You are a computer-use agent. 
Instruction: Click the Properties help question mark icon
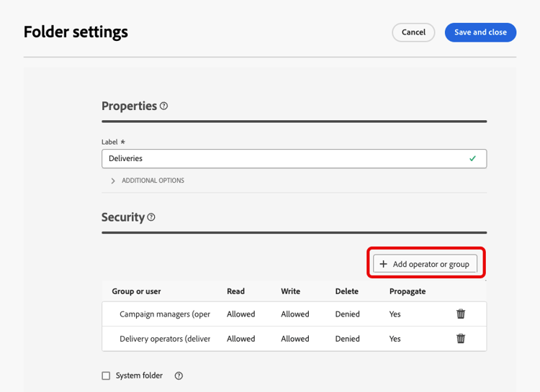click(164, 106)
